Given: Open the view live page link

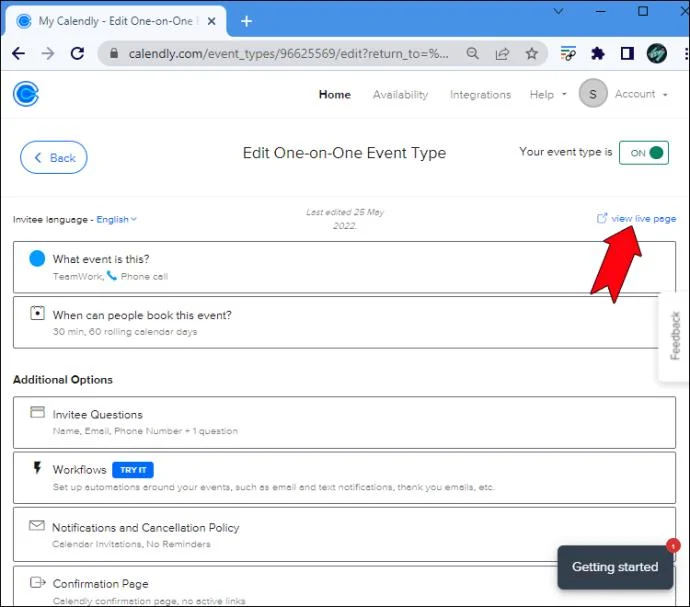Looking at the screenshot, I should pos(643,218).
